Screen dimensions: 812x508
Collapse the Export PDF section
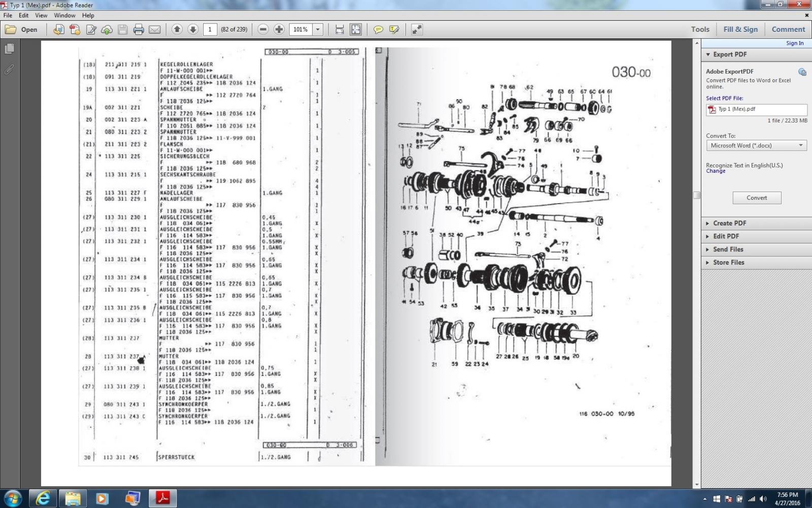coord(708,54)
